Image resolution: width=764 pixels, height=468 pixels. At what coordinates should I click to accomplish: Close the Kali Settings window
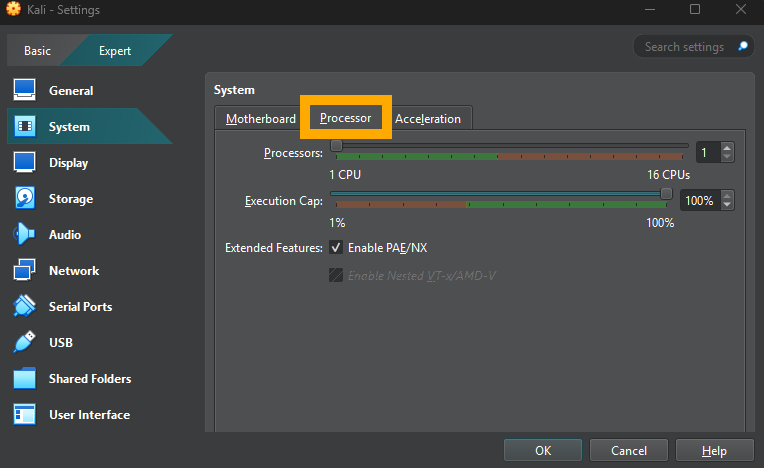pos(741,9)
